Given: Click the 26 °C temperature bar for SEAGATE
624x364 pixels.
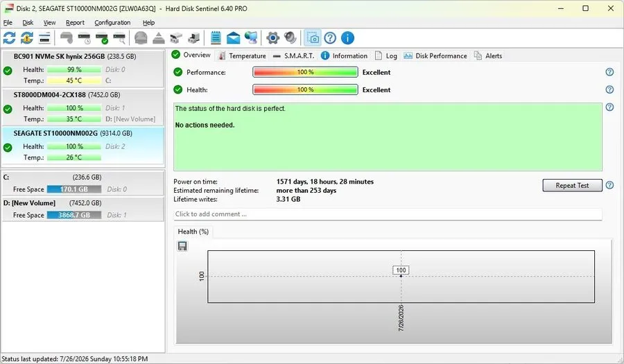Looking at the screenshot, I should click(x=74, y=157).
